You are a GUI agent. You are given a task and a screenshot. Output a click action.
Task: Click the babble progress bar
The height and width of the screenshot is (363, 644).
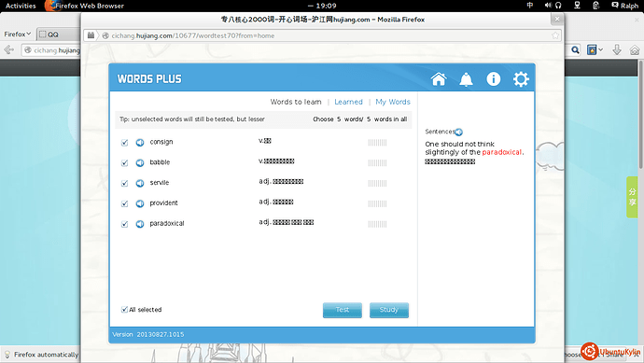click(377, 163)
